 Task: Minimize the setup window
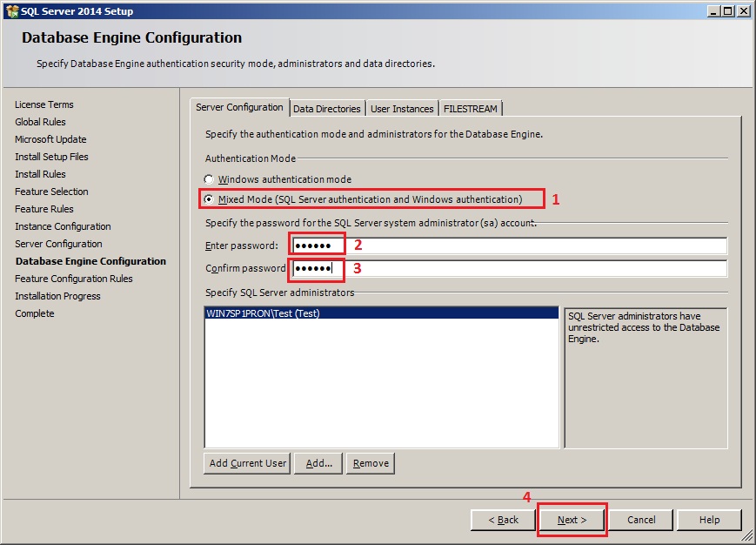click(714, 11)
